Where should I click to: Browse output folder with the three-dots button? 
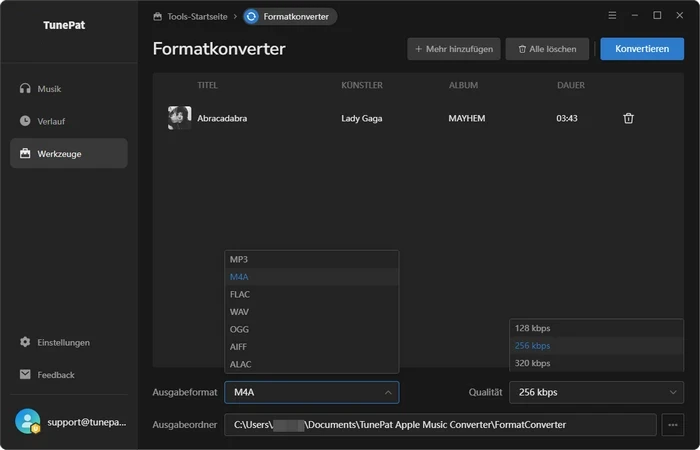tap(673, 425)
